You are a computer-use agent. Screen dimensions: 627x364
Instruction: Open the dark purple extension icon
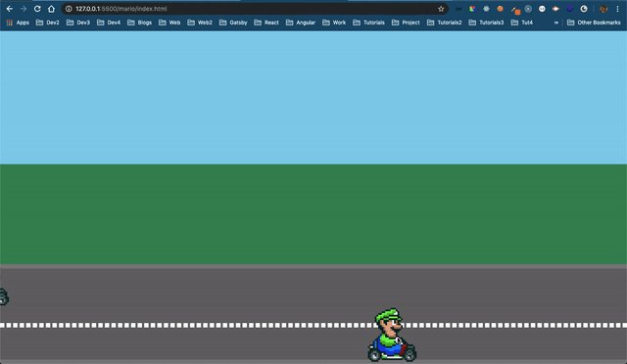point(570,9)
